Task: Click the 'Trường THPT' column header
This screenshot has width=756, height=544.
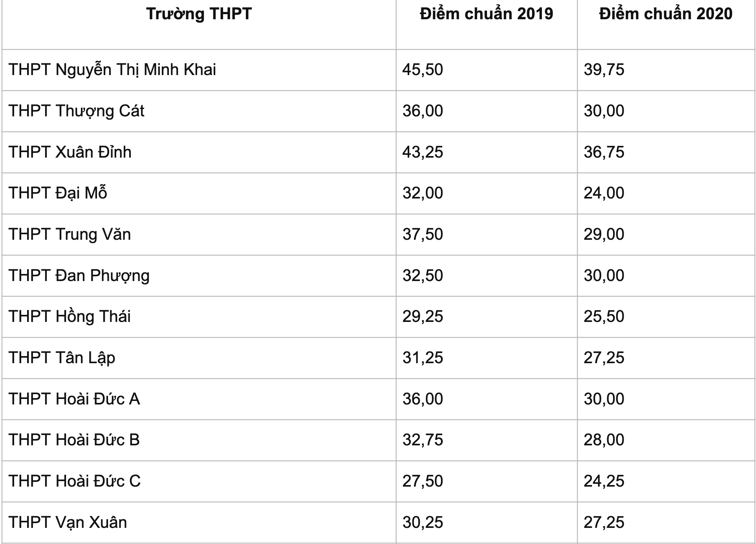Action: [199, 14]
